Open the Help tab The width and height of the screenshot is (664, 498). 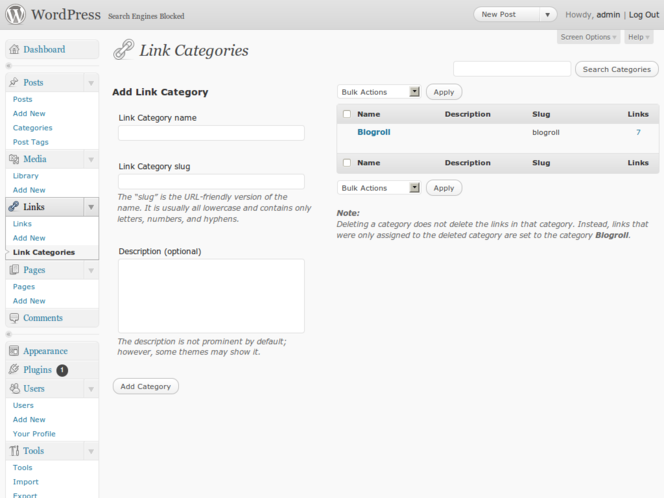pyautogui.click(x=638, y=37)
